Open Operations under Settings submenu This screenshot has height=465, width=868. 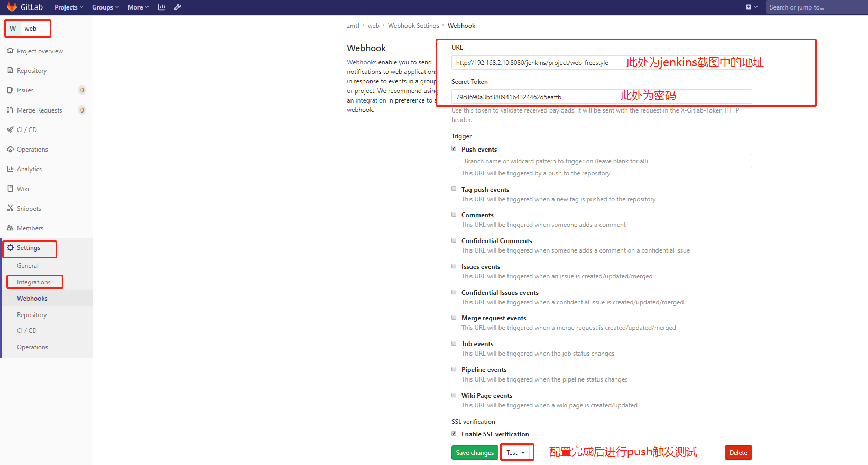click(x=32, y=347)
